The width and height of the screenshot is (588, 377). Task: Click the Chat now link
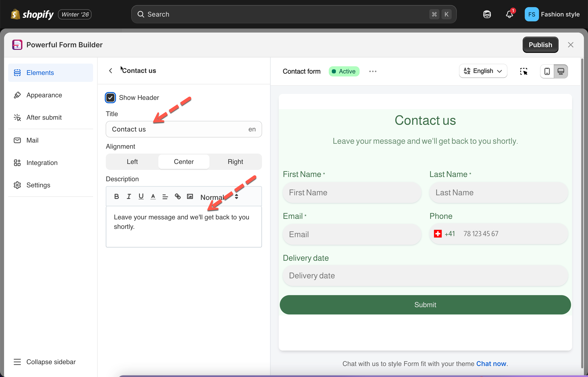[491, 364]
